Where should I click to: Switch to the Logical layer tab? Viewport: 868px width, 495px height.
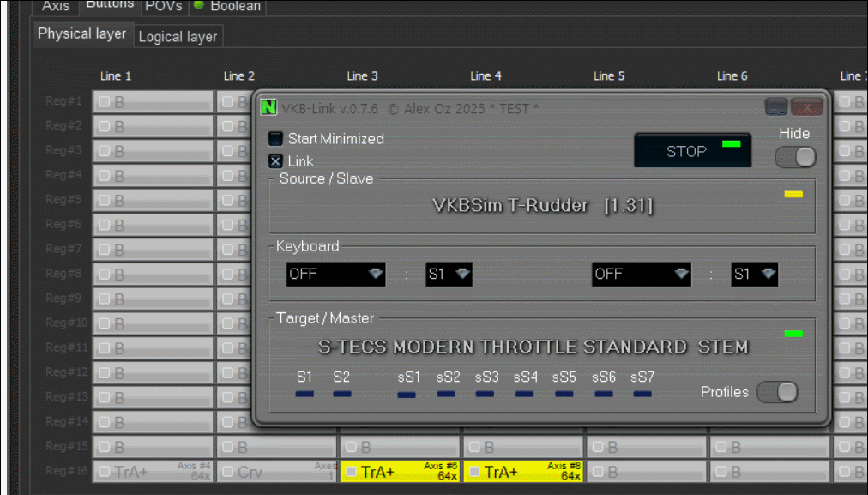pos(178,37)
